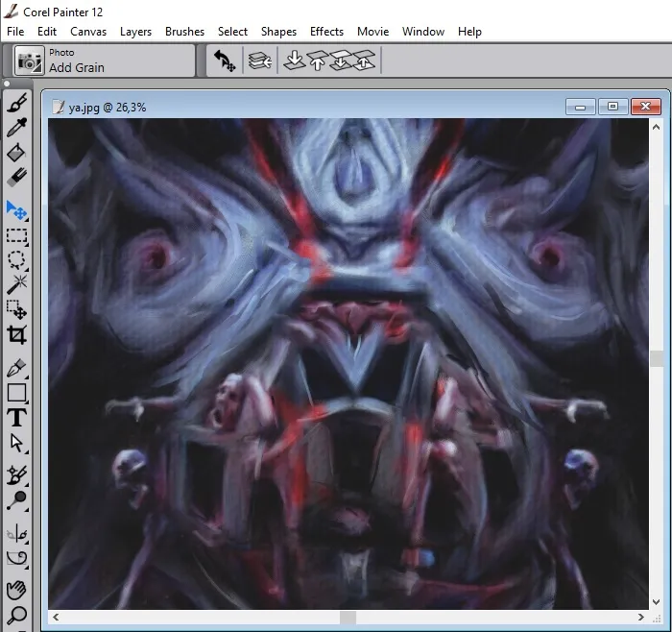Select the Lasso tool
The height and width of the screenshot is (632, 672).
16,260
